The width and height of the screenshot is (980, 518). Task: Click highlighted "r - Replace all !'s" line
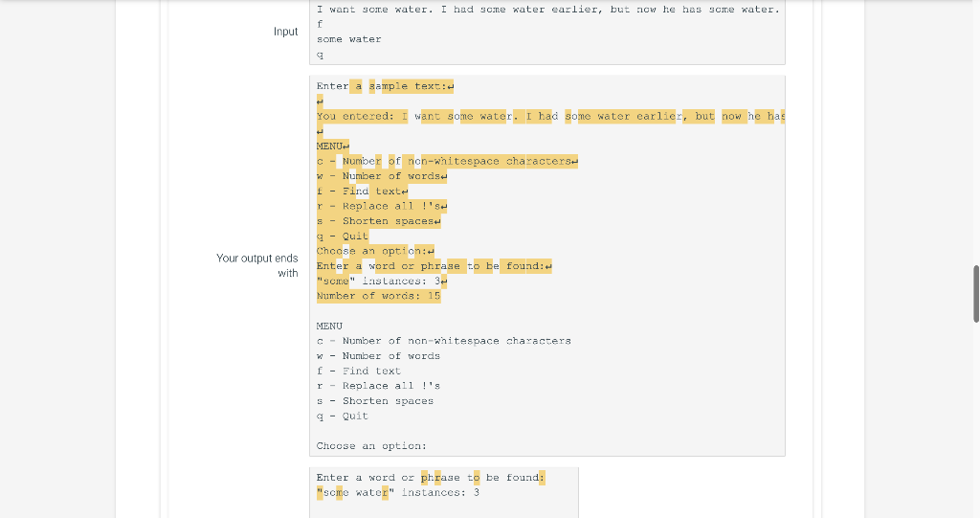382,207
